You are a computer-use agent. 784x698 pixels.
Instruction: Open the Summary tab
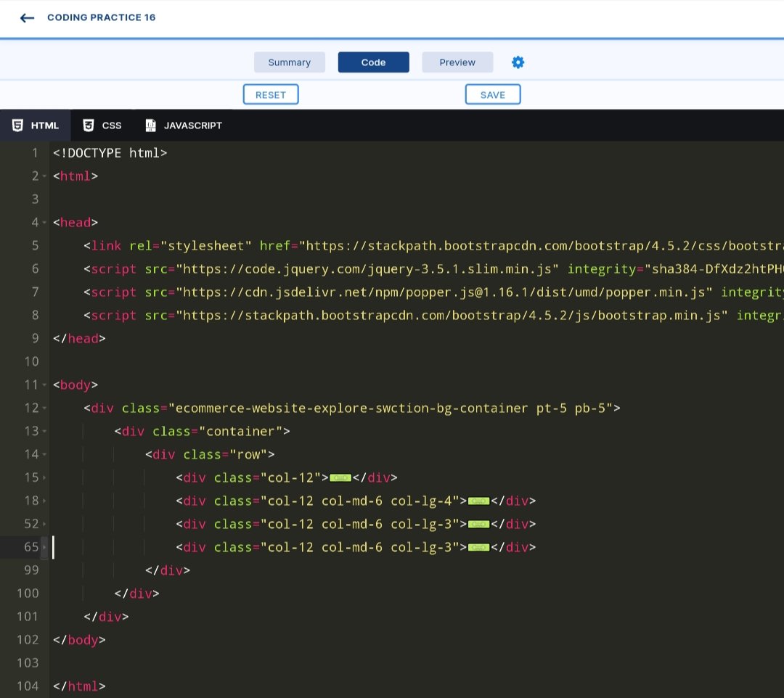point(290,62)
